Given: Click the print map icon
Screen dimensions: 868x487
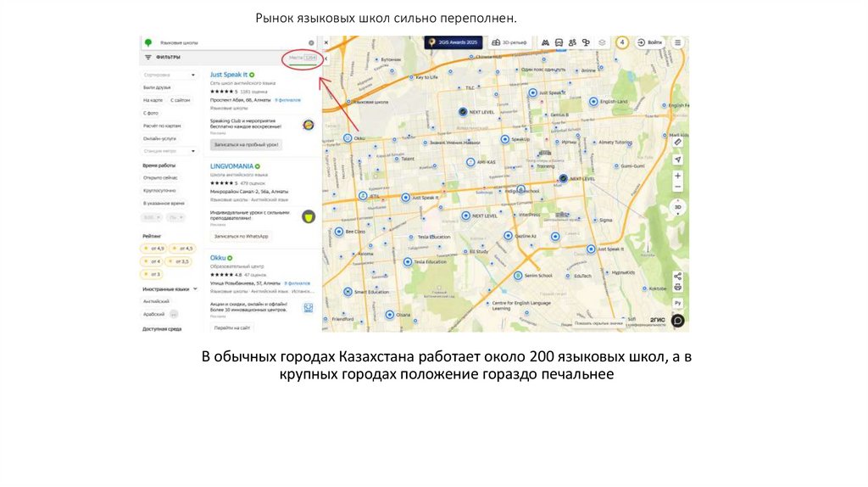Looking at the screenshot, I should pos(677,287).
